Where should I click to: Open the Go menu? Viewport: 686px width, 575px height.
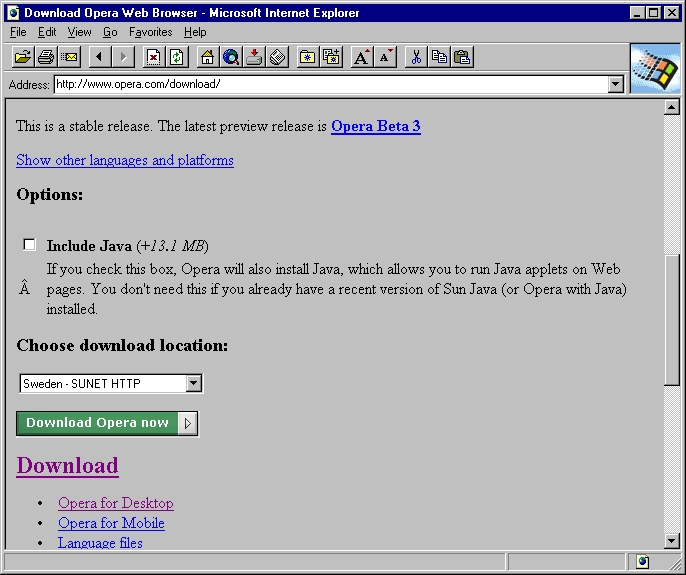click(x=110, y=32)
